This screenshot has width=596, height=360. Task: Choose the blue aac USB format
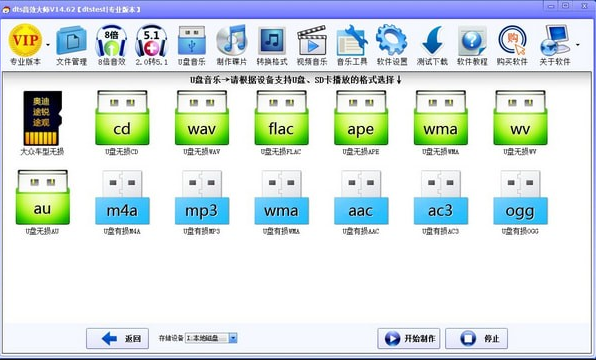(361, 197)
